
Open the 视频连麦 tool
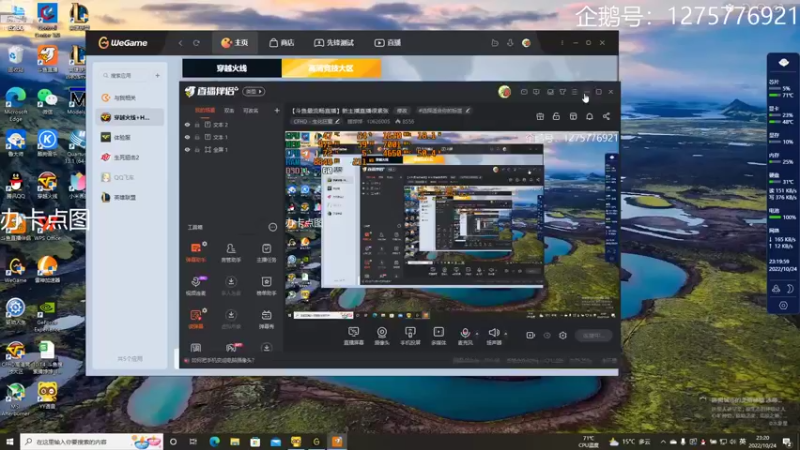pyautogui.click(x=195, y=286)
